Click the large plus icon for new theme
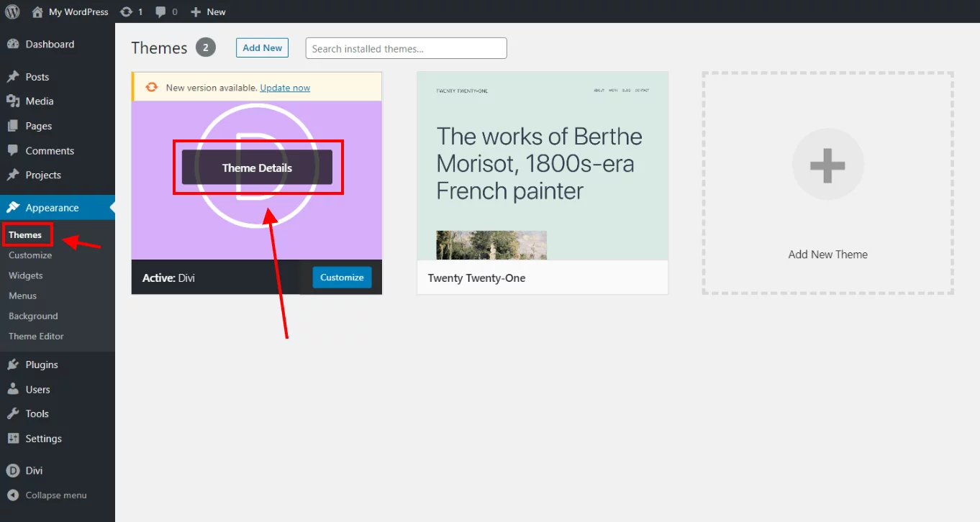This screenshot has width=980, height=522. point(827,165)
